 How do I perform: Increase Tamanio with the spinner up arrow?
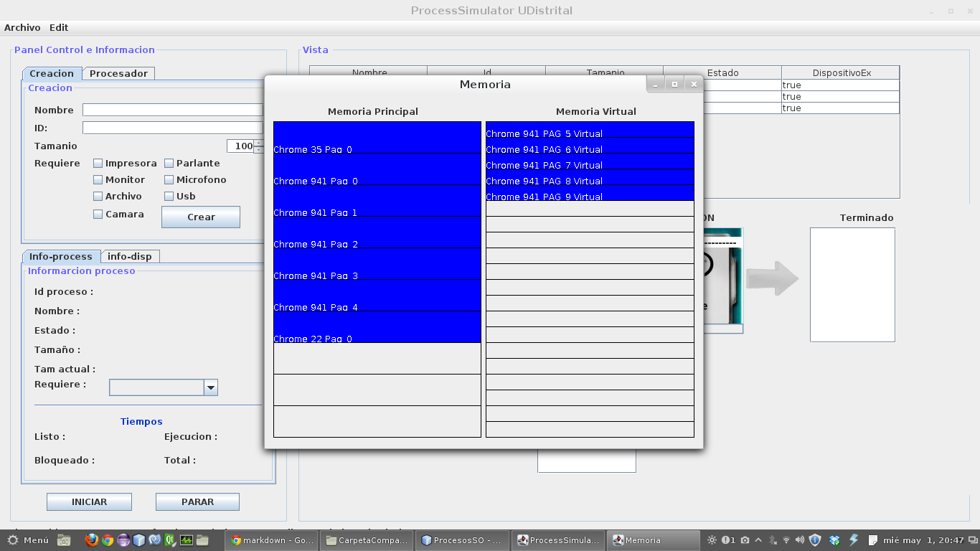click(x=259, y=143)
